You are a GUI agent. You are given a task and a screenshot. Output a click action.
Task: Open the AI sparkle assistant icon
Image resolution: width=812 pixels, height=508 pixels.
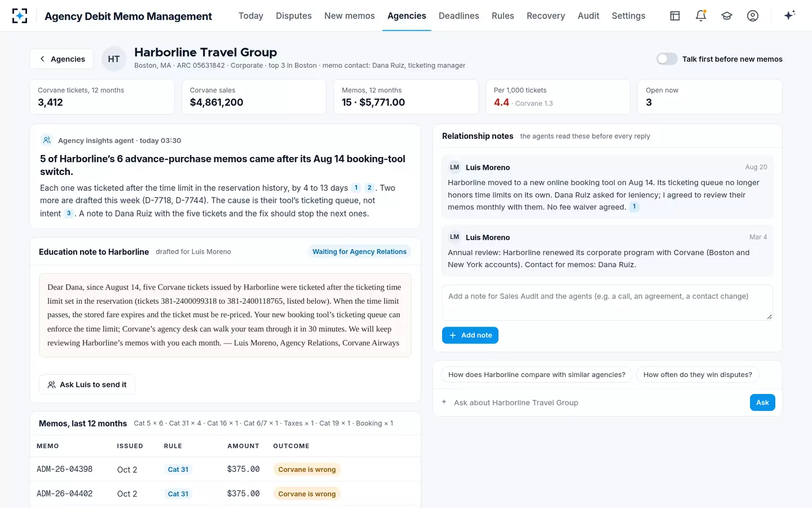789,15
